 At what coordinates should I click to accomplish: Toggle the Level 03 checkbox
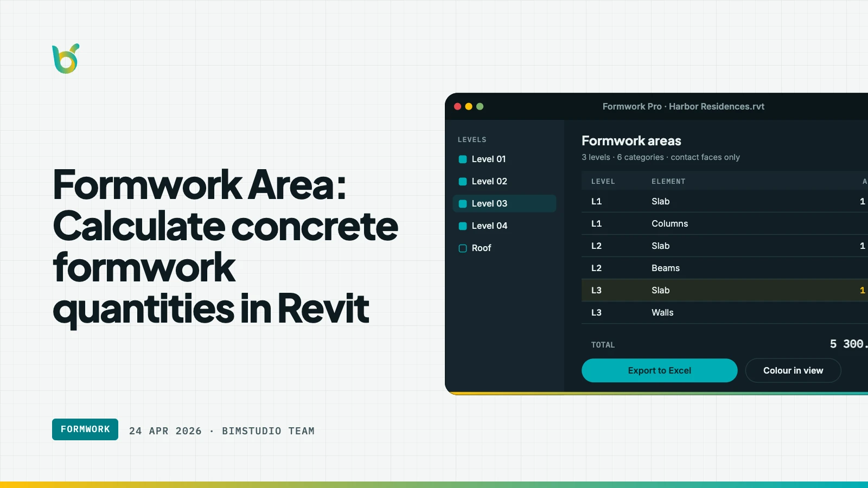pos(463,204)
